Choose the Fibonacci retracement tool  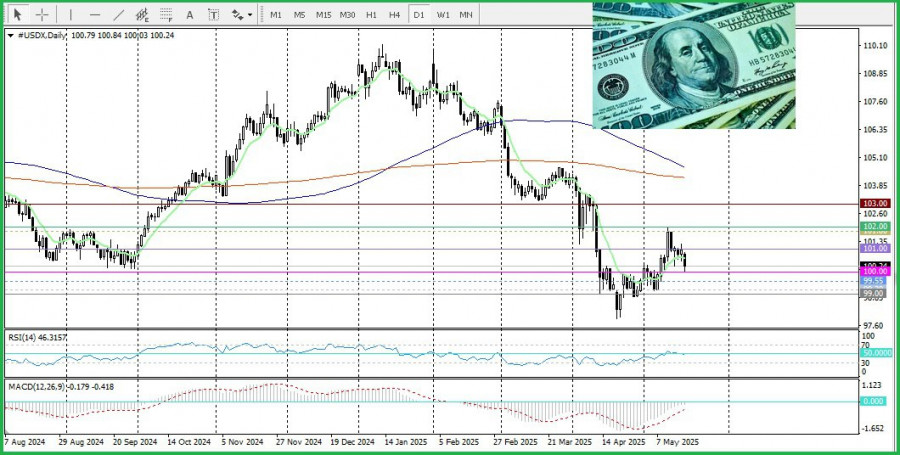(166, 15)
